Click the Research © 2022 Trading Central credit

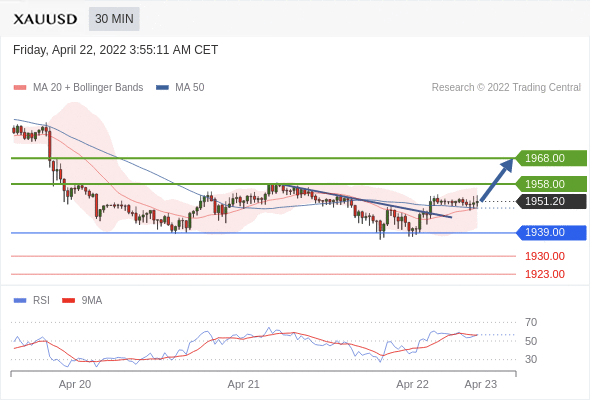point(506,88)
